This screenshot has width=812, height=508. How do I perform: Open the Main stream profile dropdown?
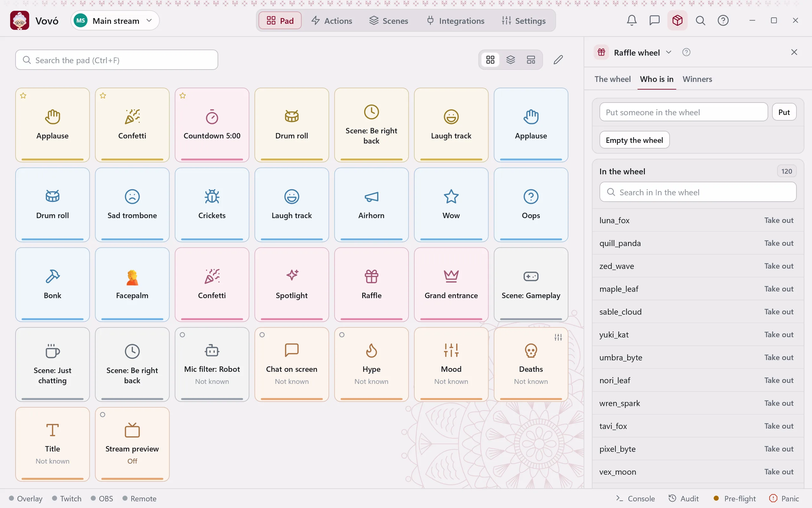coord(115,21)
